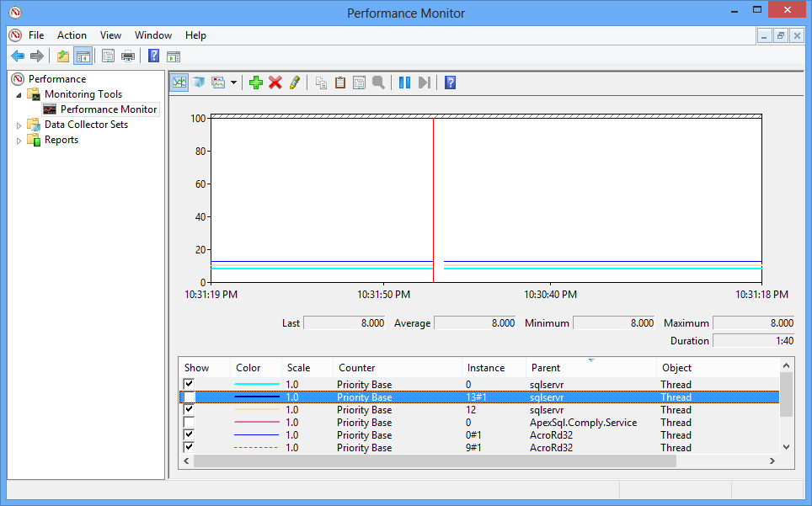Click View Current Activity graph icon

[179, 83]
